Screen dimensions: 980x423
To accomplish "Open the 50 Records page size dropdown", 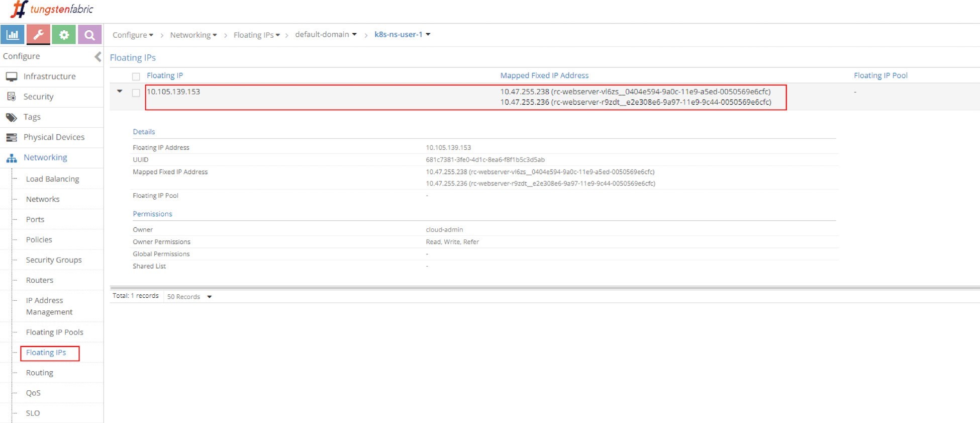I will click(x=189, y=297).
